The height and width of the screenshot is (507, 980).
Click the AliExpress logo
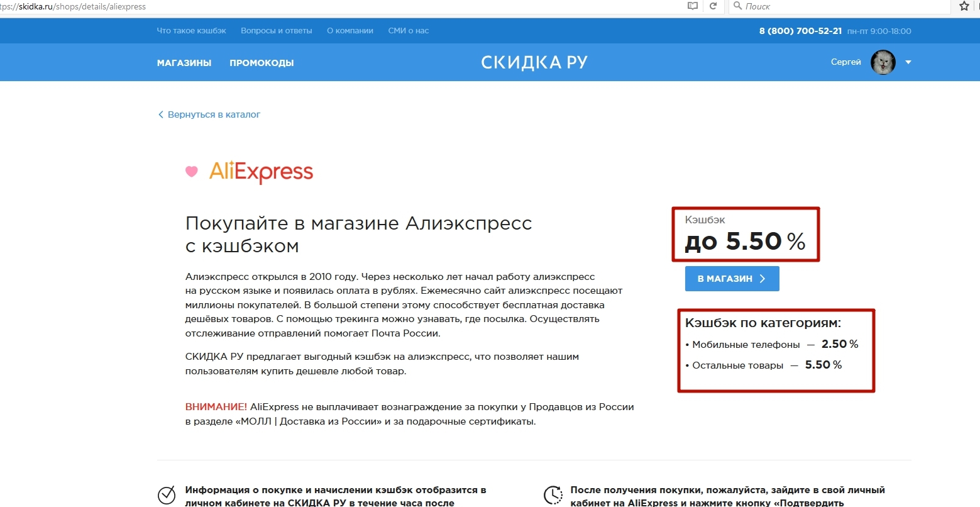click(x=261, y=171)
